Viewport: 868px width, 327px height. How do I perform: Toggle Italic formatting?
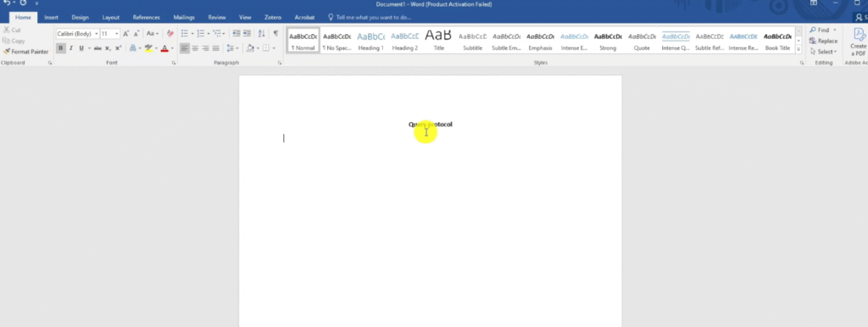click(71, 48)
